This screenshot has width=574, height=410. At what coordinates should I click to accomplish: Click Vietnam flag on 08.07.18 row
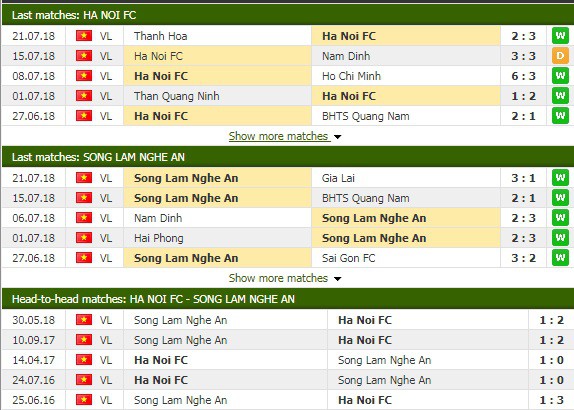point(84,76)
